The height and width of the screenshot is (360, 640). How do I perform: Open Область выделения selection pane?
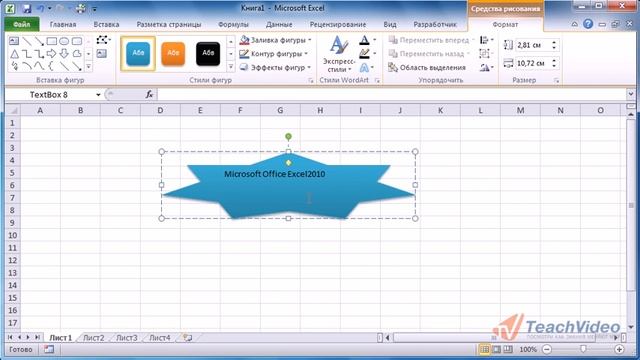pyautogui.click(x=427, y=67)
